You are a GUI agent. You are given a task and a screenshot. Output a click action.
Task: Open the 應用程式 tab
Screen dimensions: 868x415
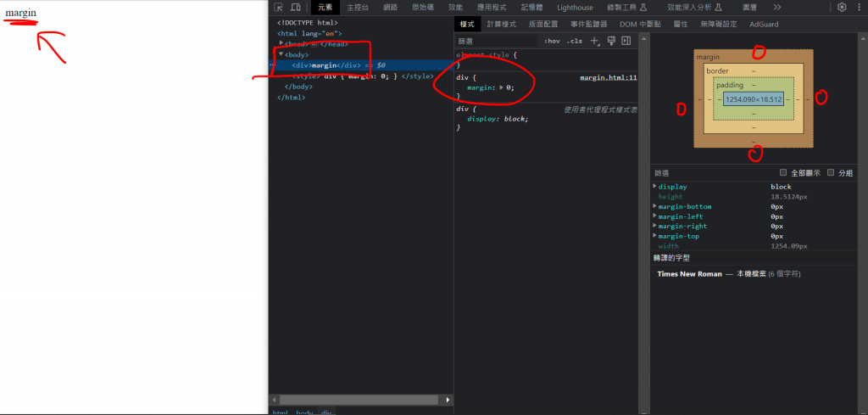point(492,7)
